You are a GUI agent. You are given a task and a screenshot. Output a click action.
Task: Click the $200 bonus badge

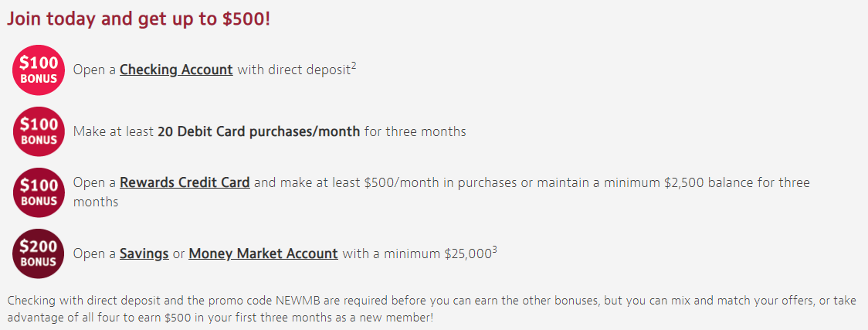(x=38, y=253)
